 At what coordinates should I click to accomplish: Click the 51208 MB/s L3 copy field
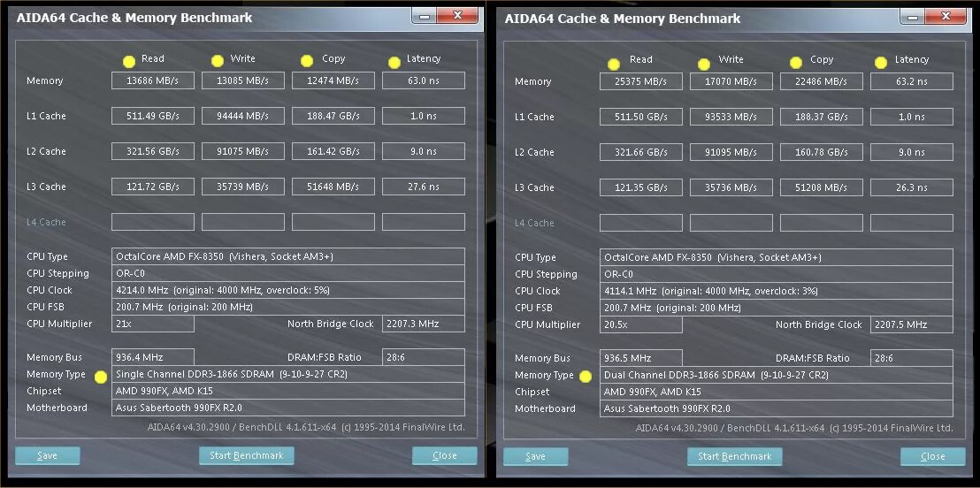tap(822, 187)
